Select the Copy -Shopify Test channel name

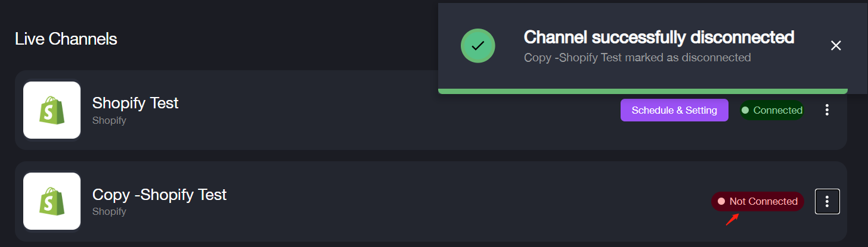[159, 194]
